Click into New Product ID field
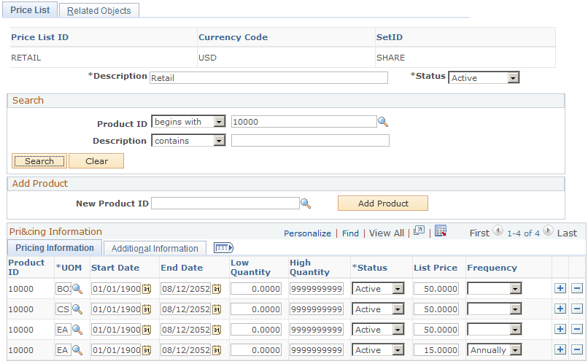588x364 pixels. click(225, 204)
